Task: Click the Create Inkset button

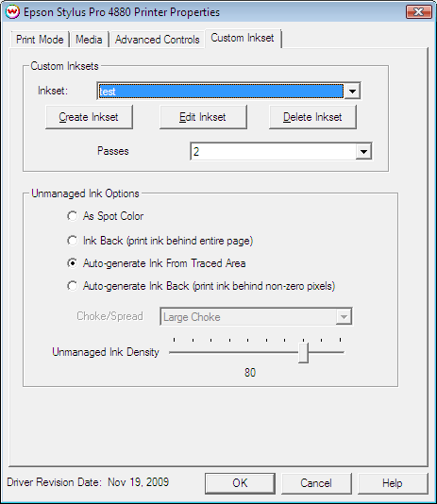Action: pyautogui.click(x=89, y=117)
